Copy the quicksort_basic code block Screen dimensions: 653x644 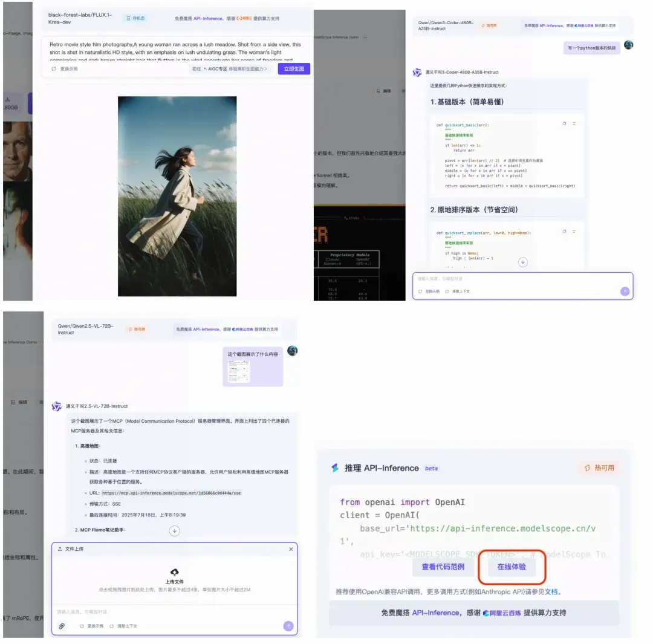click(564, 124)
